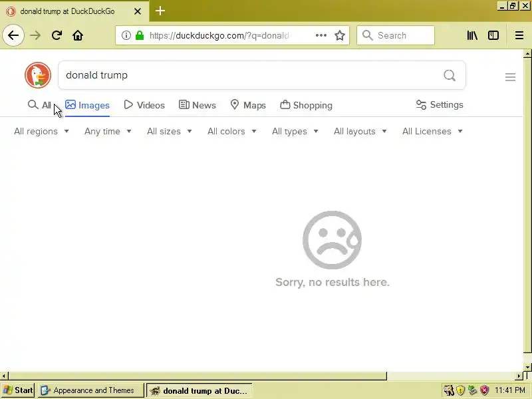Click the browser tab title text

click(67, 11)
